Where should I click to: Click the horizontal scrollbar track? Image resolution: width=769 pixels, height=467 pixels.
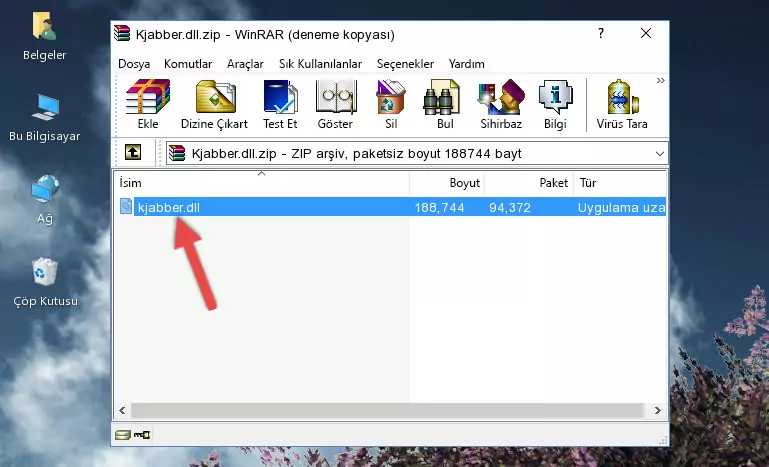(387, 410)
